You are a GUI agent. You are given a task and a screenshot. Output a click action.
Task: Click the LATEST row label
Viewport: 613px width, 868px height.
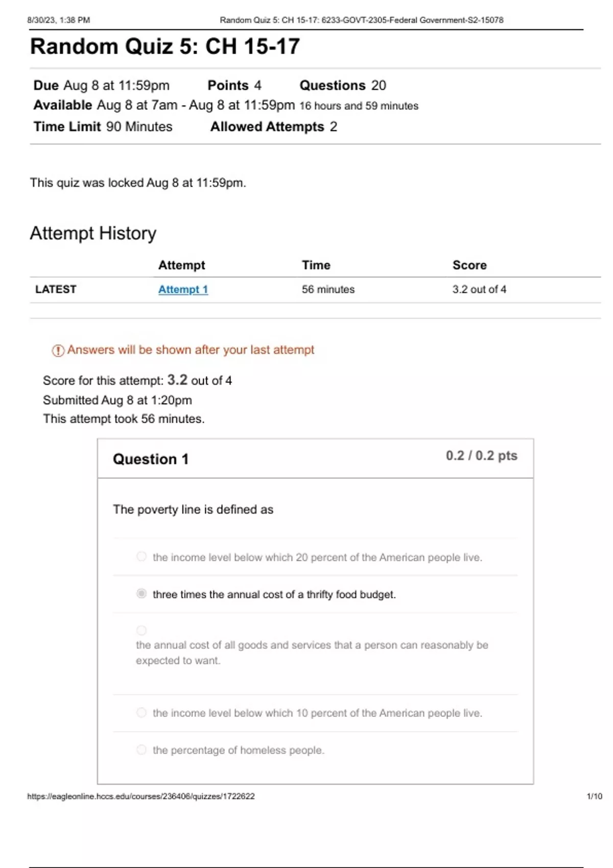click(56, 290)
